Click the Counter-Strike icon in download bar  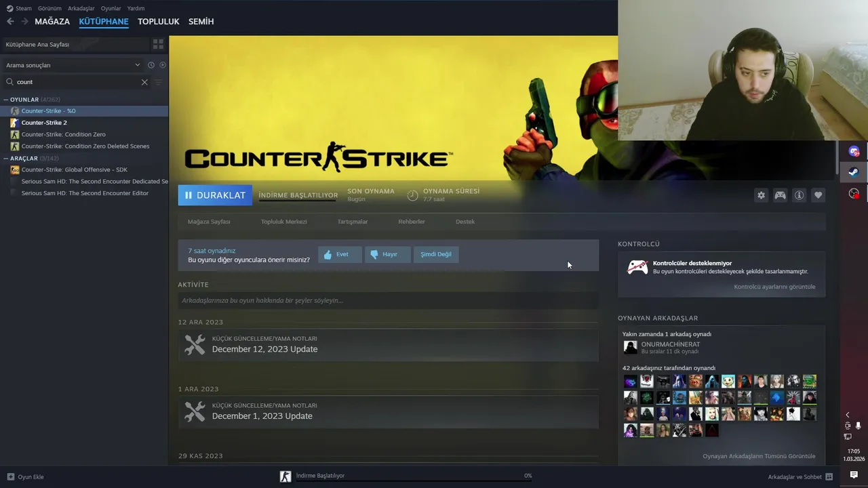click(x=285, y=476)
